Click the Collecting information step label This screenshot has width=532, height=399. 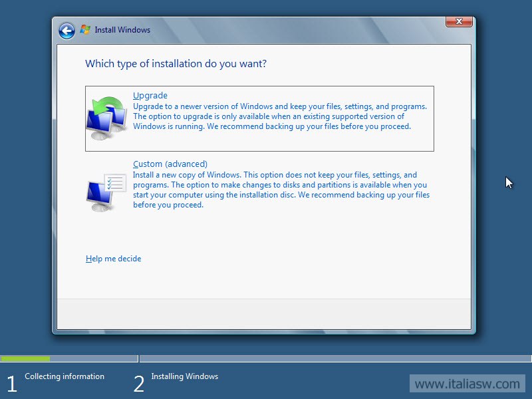(65, 376)
